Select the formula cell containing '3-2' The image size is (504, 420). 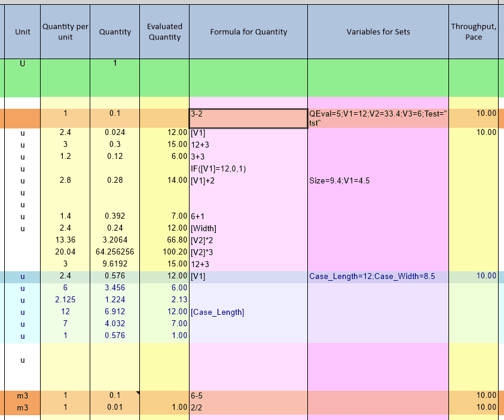(248, 118)
